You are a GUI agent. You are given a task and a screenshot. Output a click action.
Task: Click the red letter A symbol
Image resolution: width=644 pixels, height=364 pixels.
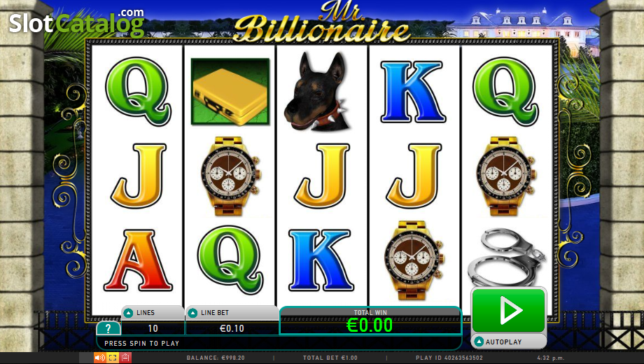tap(138, 260)
